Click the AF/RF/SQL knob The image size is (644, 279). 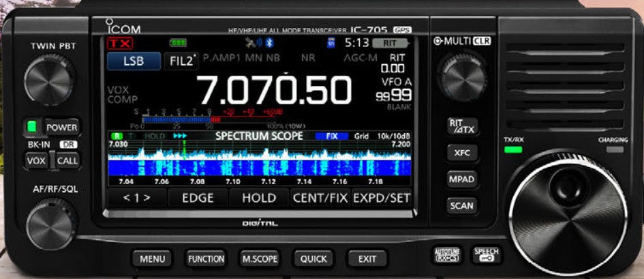click(x=51, y=224)
